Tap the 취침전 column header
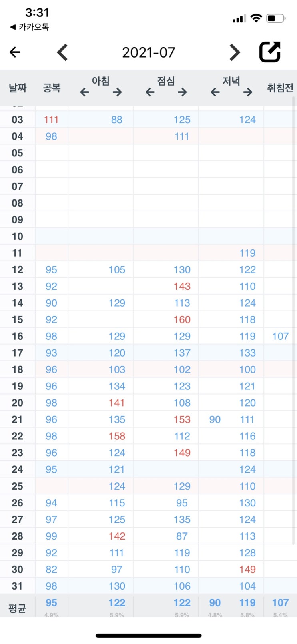This screenshot has width=297, height=644. [280, 88]
